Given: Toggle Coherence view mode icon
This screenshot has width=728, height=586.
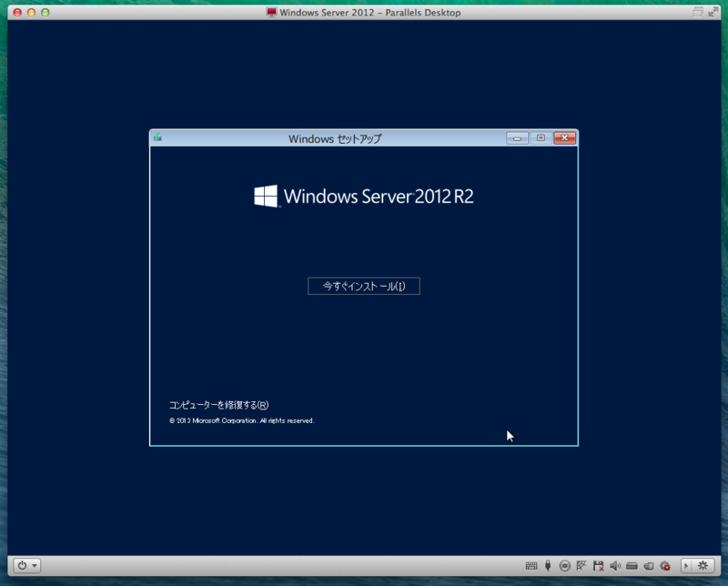Looking at the screenshot, I should click(x=697, y=12).
